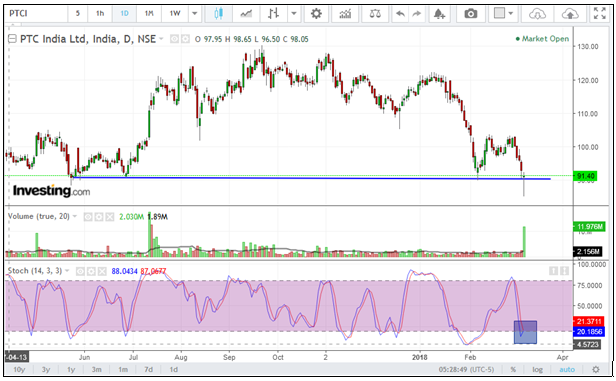Save chart with cloud upload icon
The image size is (616, 381).
pyautogui.click(x=570, y=14)
